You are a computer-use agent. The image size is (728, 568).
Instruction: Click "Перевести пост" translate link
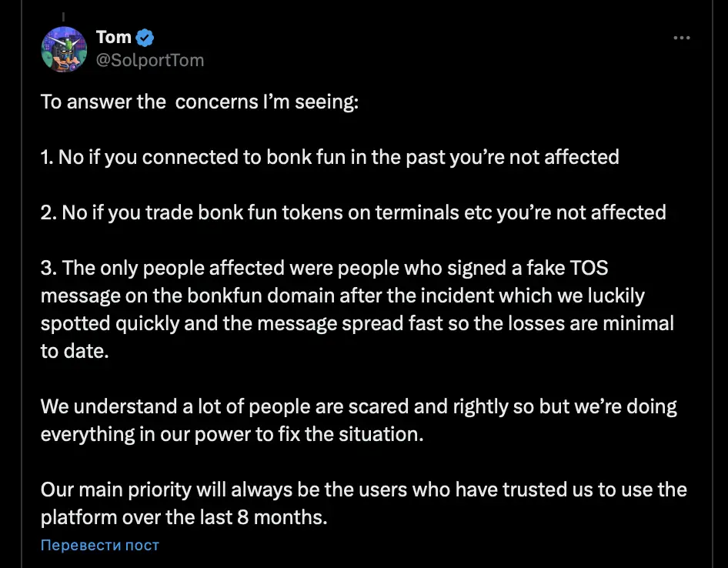(x=100, y=545)
